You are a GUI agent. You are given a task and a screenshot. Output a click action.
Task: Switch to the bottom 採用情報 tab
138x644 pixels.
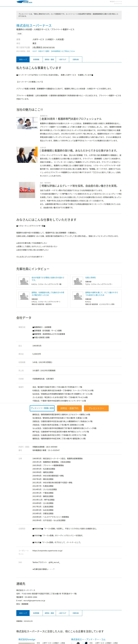36,613
